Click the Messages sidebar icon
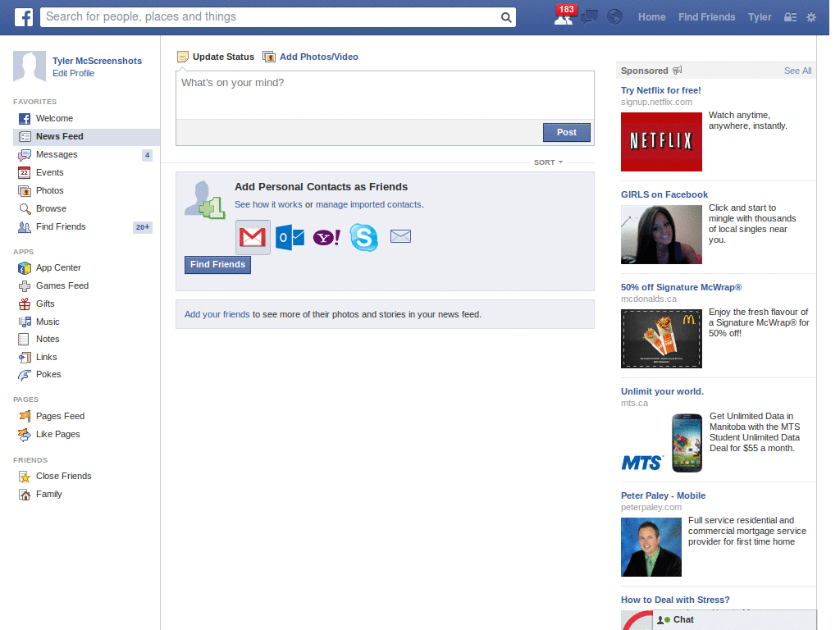The width and height of the screenshot is (840, 630). (25, 155)
